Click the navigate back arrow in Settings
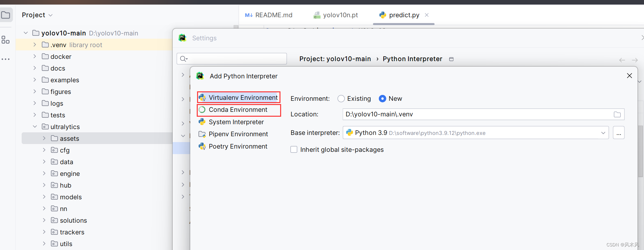This screenshot has height=250, width=644. point(622,60)
